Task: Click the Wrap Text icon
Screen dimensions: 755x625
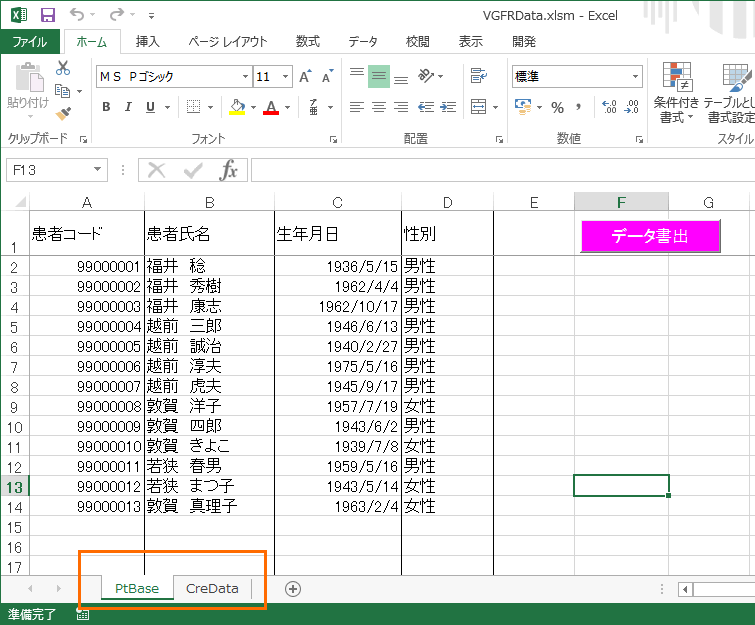Action: tap(478, 76)
